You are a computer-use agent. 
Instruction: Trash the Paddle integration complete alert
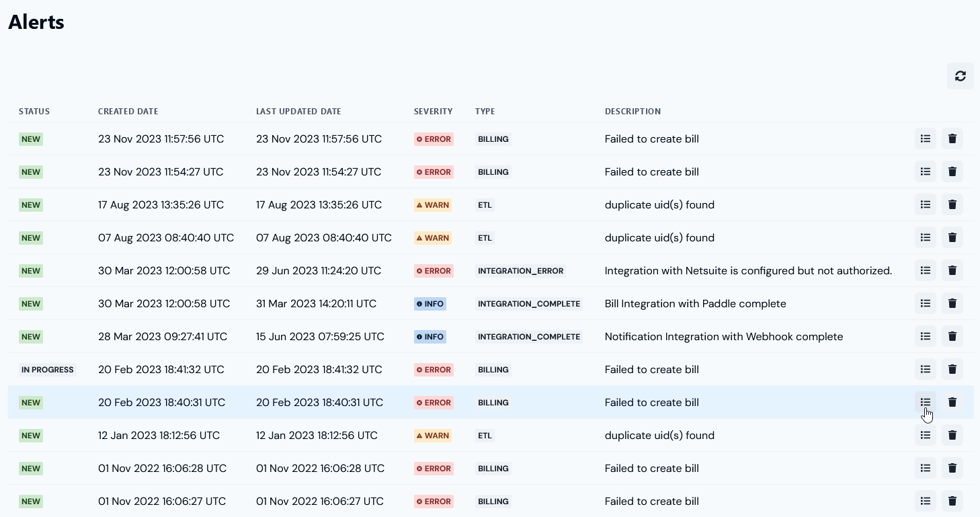click(x=952, y=304)
